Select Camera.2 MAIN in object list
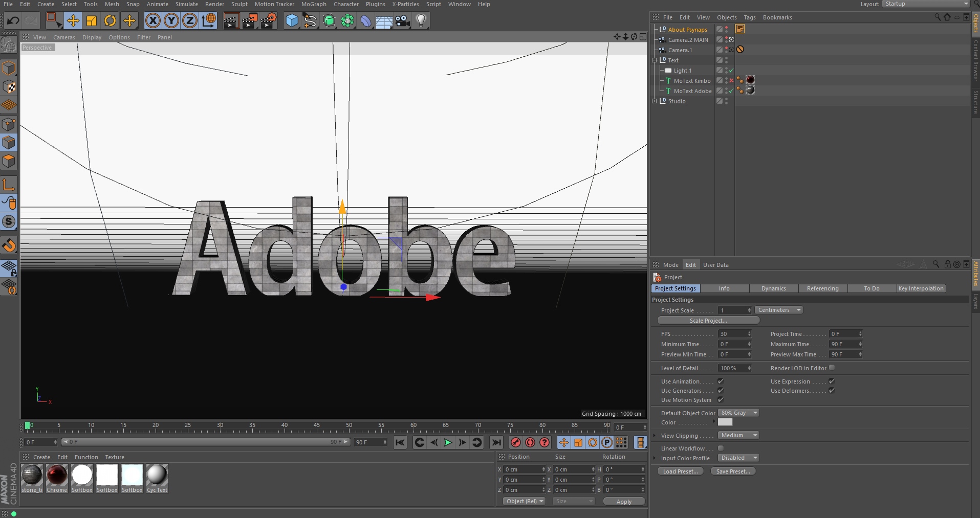 pyautogui.click(x=688, y=40)
